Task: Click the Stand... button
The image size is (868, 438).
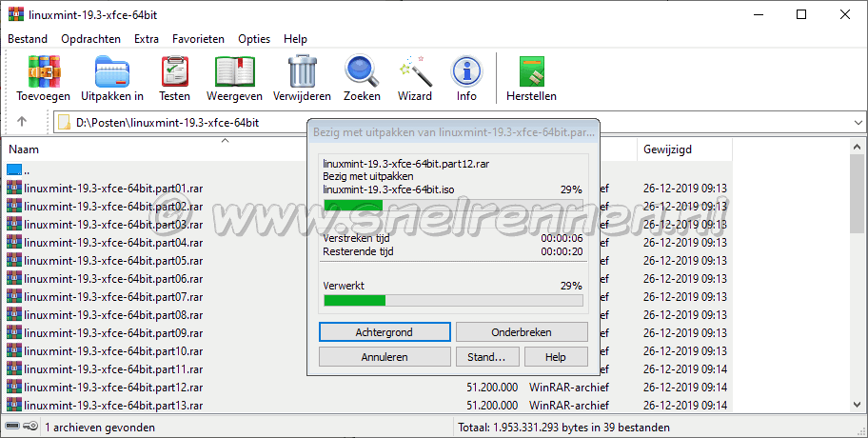Action: [x=487, y=357]
